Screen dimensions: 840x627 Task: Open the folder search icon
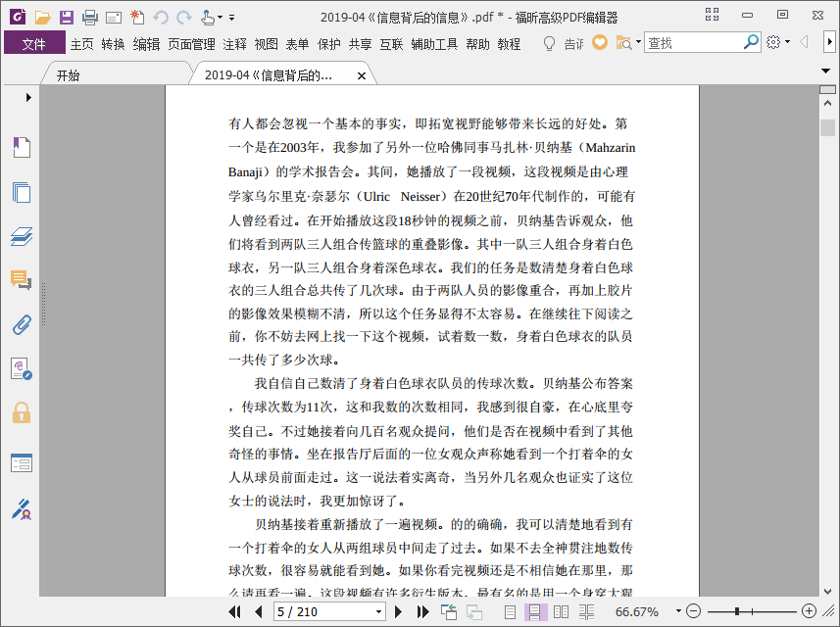click(624, 43)
